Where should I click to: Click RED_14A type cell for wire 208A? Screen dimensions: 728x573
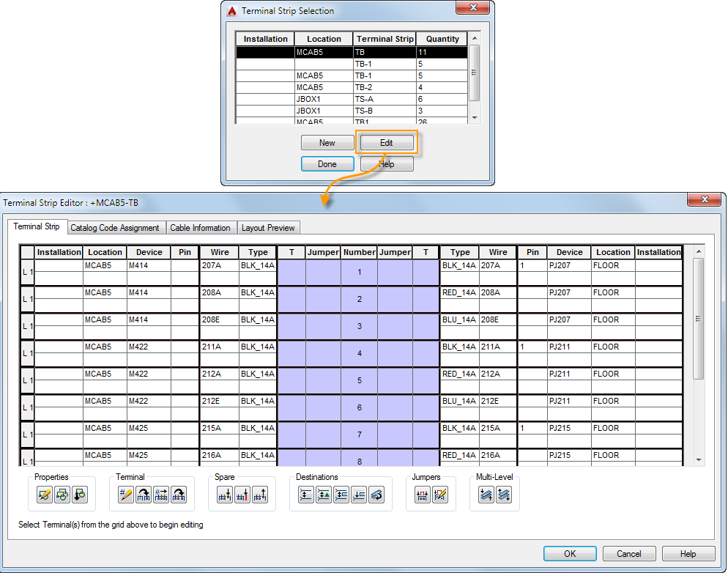(x=460, y=292)
